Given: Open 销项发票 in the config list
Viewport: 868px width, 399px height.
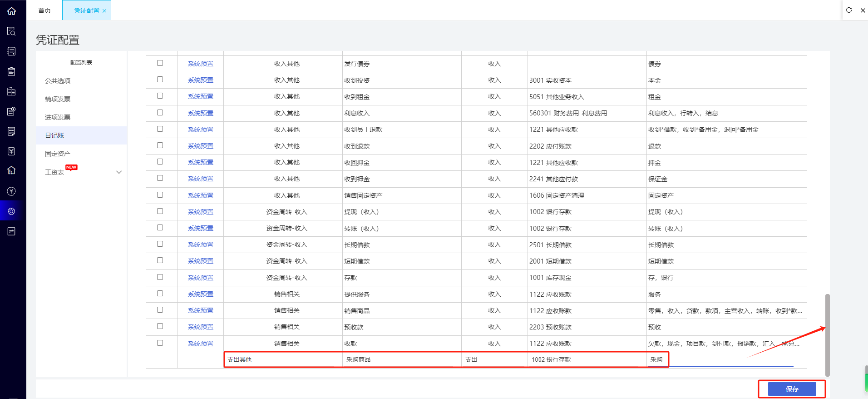Looking at the screenshot, I should (58, 99).
